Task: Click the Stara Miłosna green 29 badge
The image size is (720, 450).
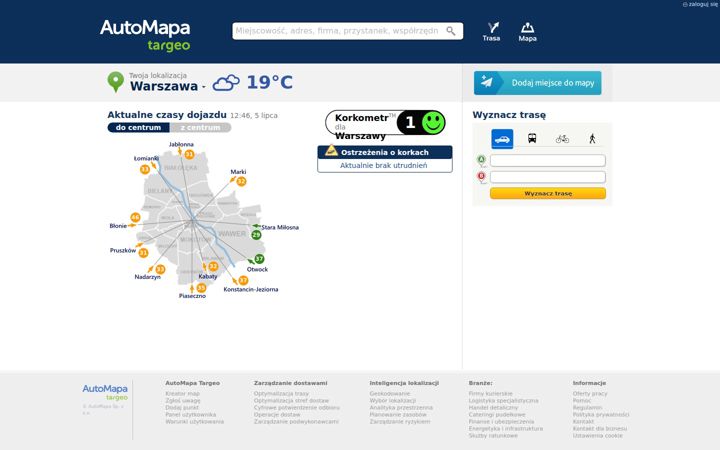Action: [256, 235]
